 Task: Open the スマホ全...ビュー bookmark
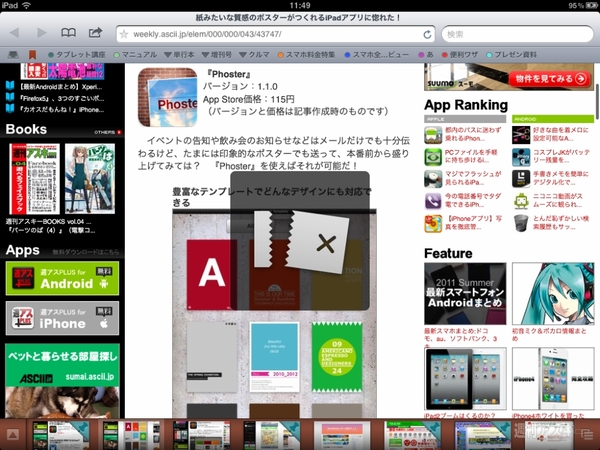(377, 55)
